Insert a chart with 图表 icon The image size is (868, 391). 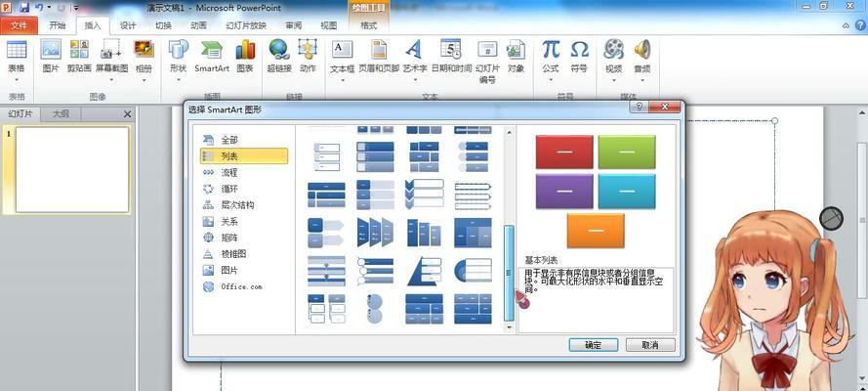tap(245, 50)
